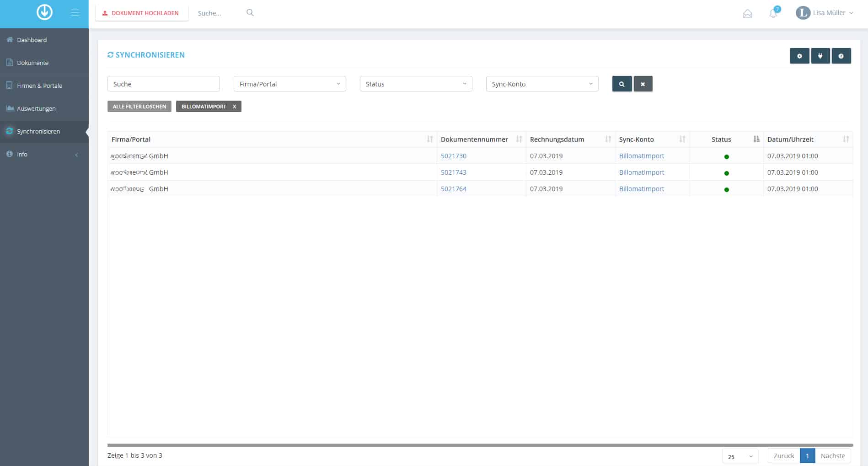Open the help question-mark button
The height and width of the screenshot is (466, 868).
(x=841, y=56)
